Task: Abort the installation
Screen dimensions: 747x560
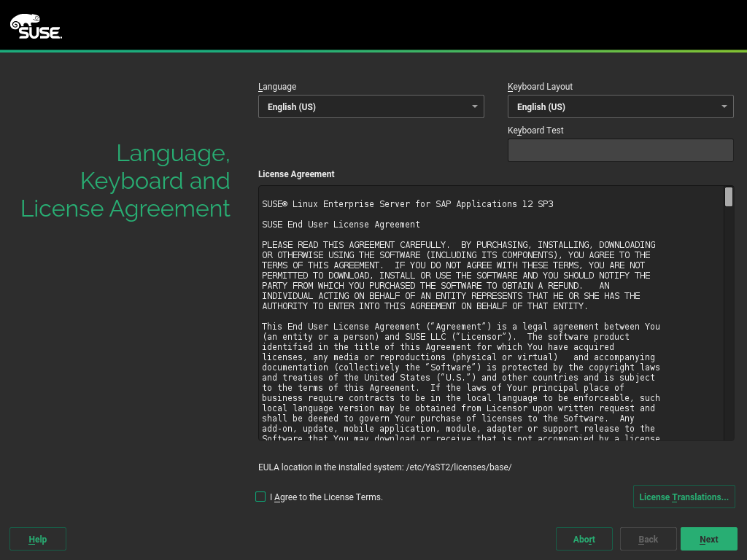Action: click(584, 539)
